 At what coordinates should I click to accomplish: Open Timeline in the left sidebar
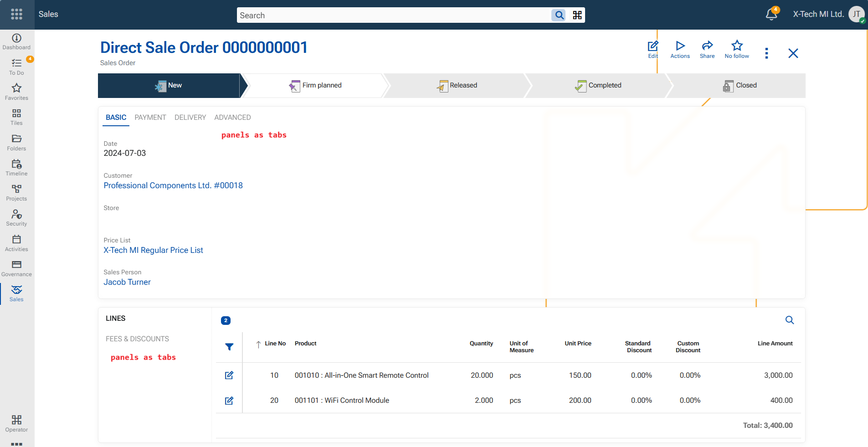click(16, 167)
